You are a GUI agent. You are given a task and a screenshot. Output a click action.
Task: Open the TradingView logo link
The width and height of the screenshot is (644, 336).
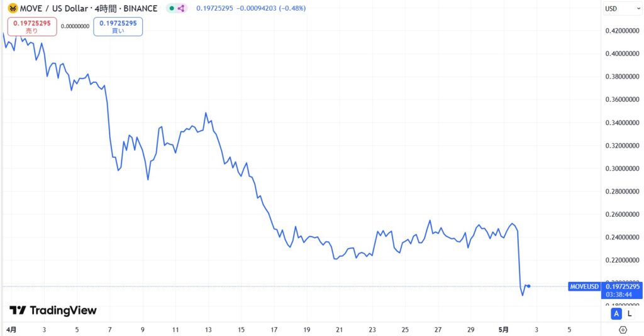coord(53,310)
